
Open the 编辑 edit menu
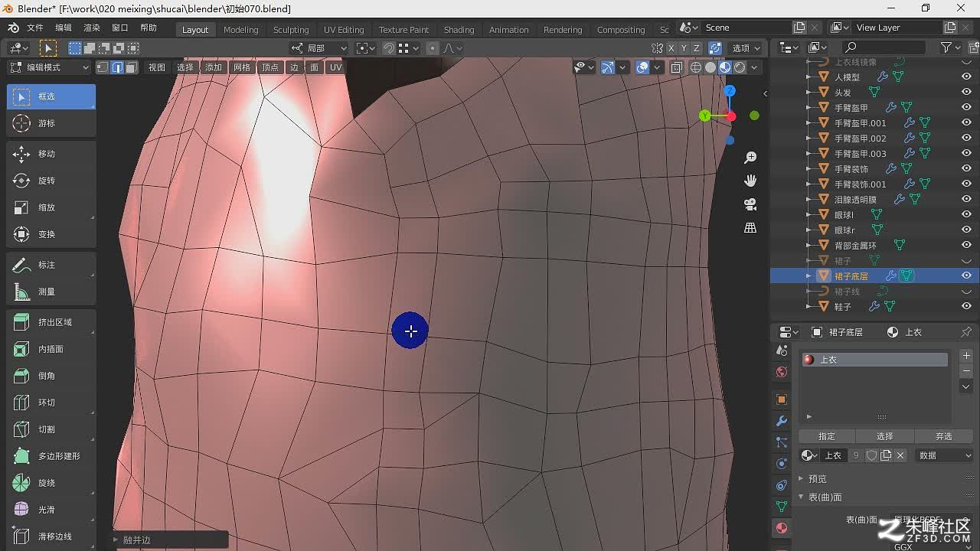point(64,28)
